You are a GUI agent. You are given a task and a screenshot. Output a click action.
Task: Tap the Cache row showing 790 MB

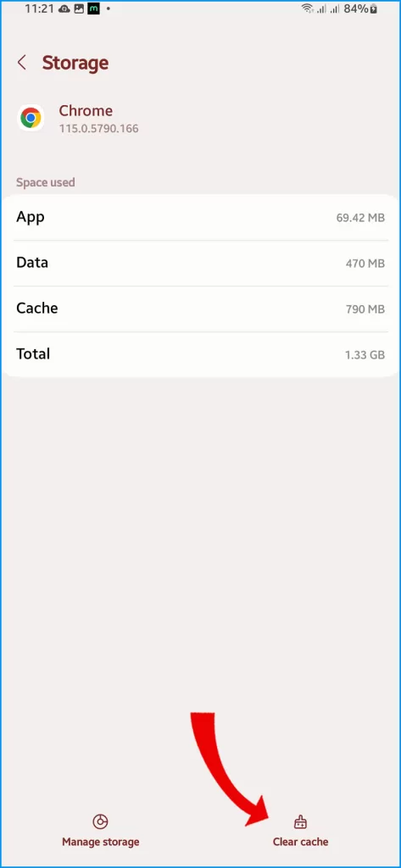(x=200, y=309)
